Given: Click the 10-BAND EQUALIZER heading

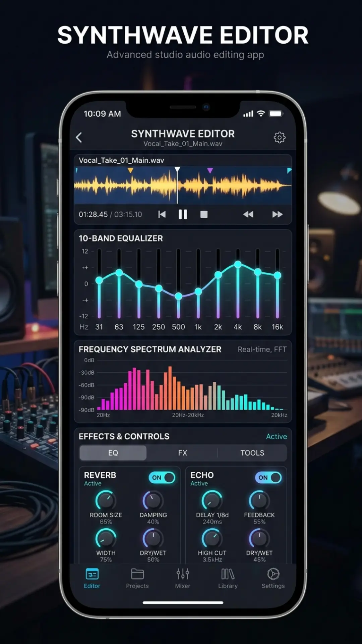Looking at the screenshot, I should (x=121, y=238).
